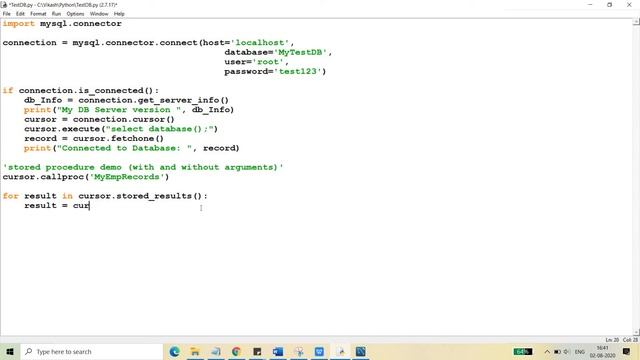The image size is (640, 360).
Task: Click the 'root' user string
Action: click(x=268, y=62)
